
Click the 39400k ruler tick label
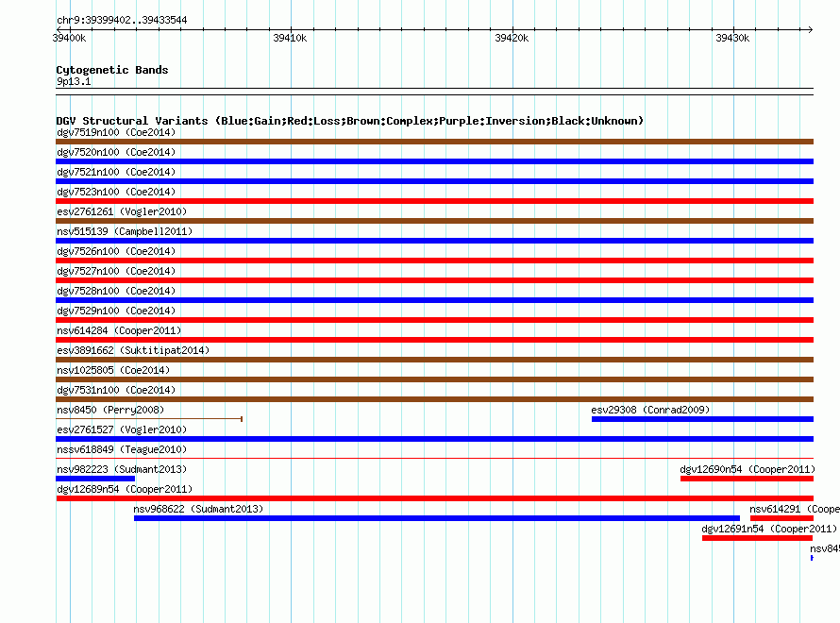point(69,38)
